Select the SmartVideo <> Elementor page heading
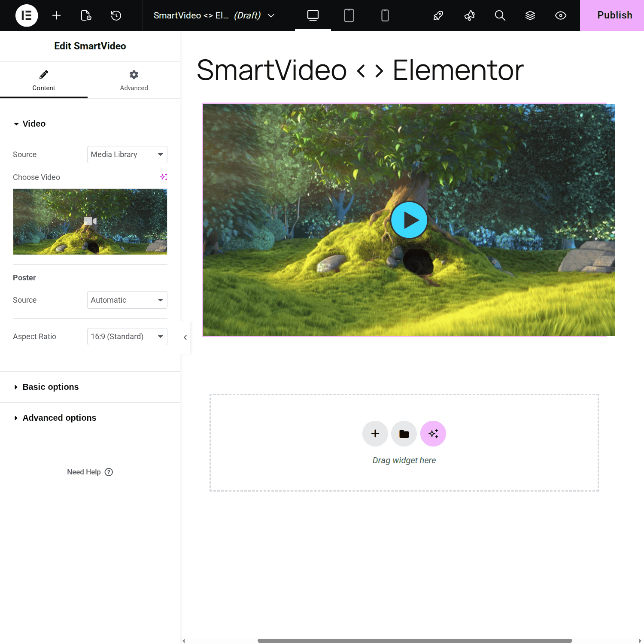The image size is (644, 644). coord(360,70)
